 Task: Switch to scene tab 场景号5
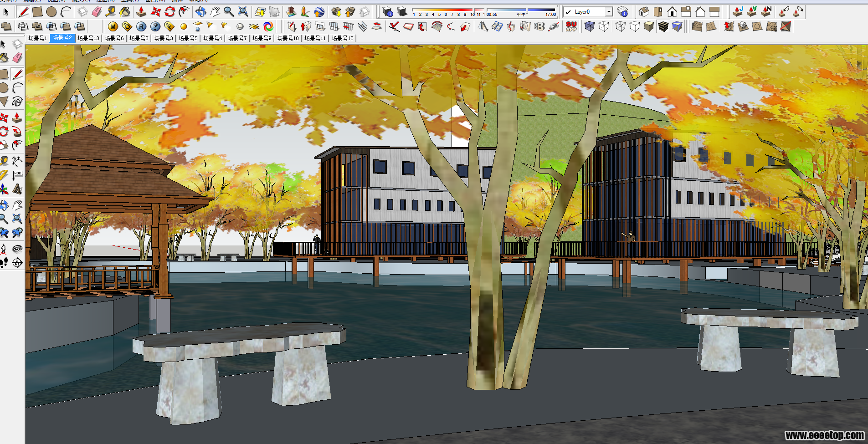pos(188,38)
